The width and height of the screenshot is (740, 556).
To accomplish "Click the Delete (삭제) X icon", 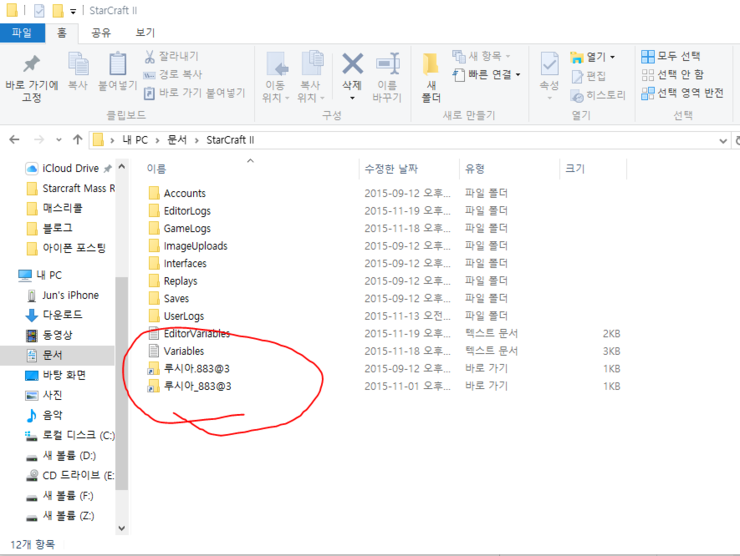I will pyautogui.click(x=353, y=63).
